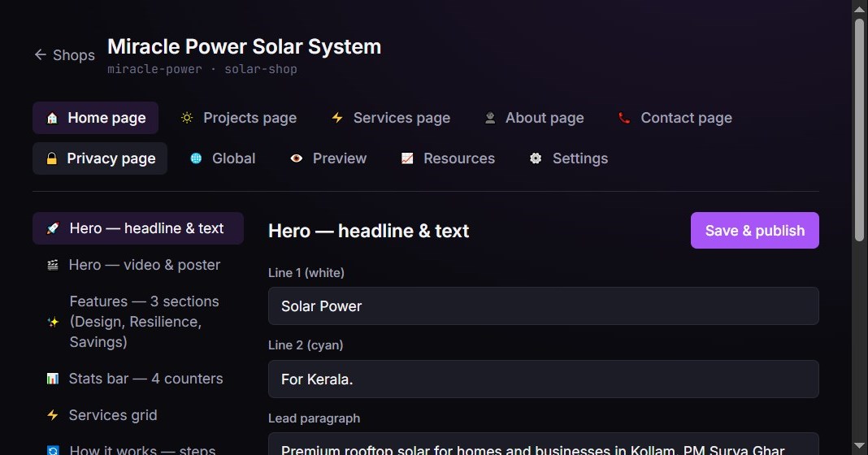Viewport: 868px width, 455px height.
Task: Click the Line 1 (white) input field
Action: 543,306
